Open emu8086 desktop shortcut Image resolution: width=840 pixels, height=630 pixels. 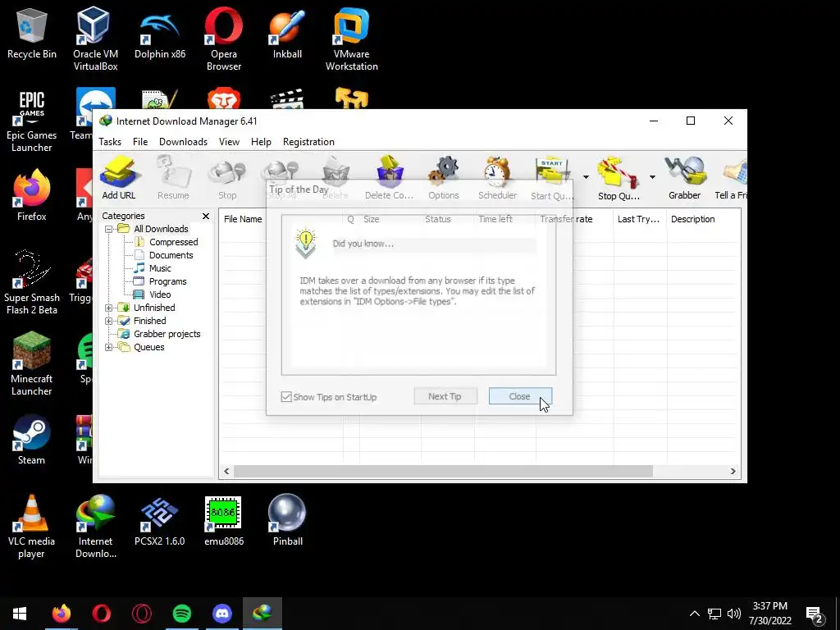click(x=224, y=521)
